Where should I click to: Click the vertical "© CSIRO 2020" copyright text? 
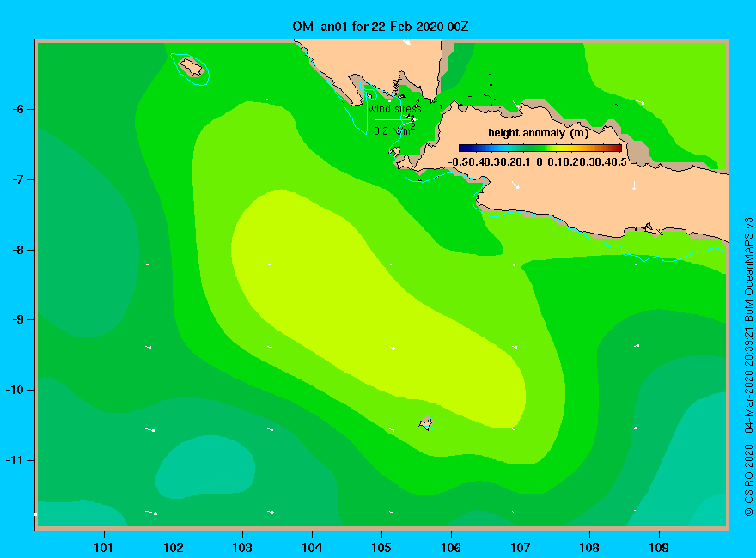(749, 480)
